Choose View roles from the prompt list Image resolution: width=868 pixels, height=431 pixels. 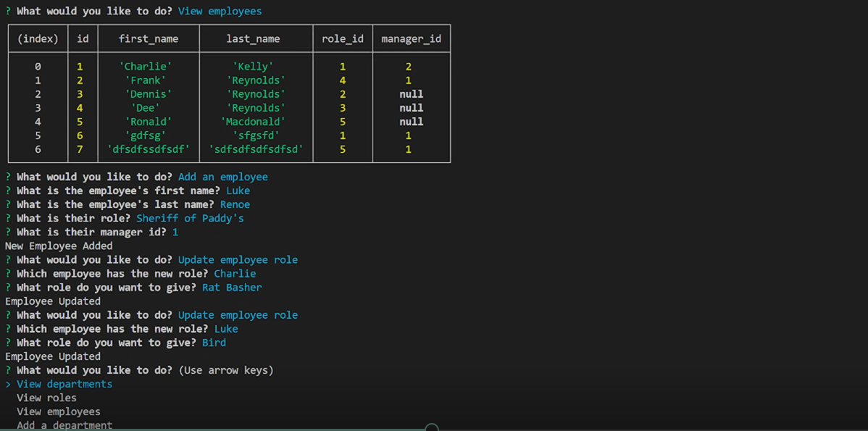46,398
